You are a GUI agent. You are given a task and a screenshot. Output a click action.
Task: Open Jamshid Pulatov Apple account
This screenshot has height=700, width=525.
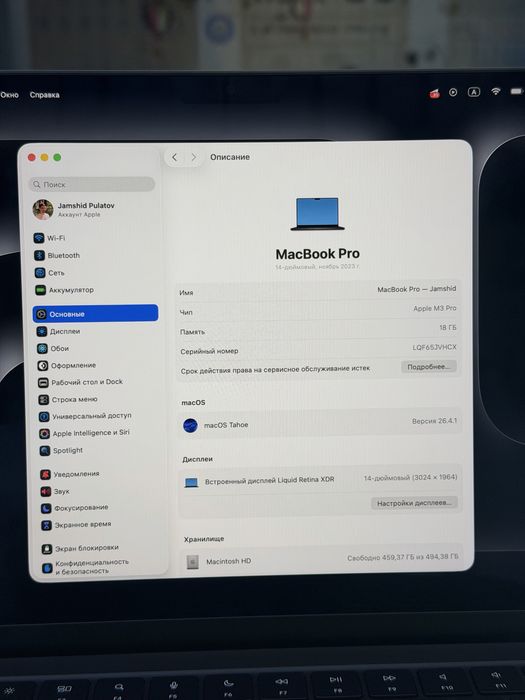click(x=74, y=209)
